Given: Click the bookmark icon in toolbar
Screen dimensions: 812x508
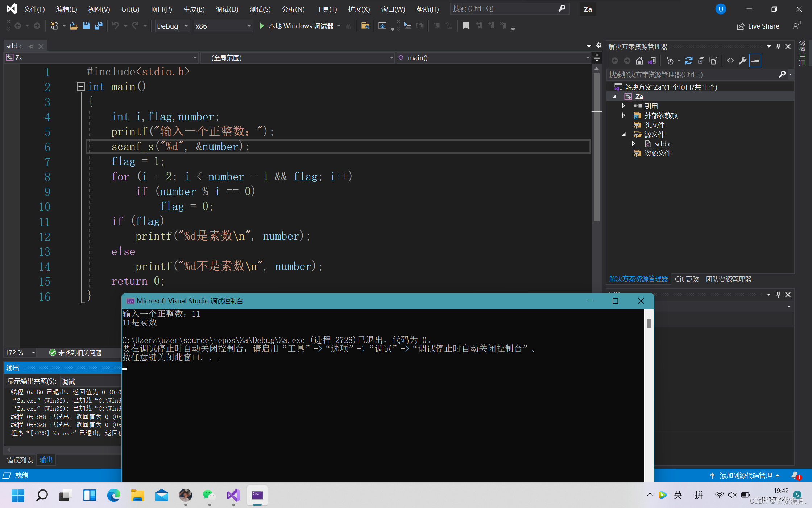Looking at the screenshot, I should click(x=466, y=26).
